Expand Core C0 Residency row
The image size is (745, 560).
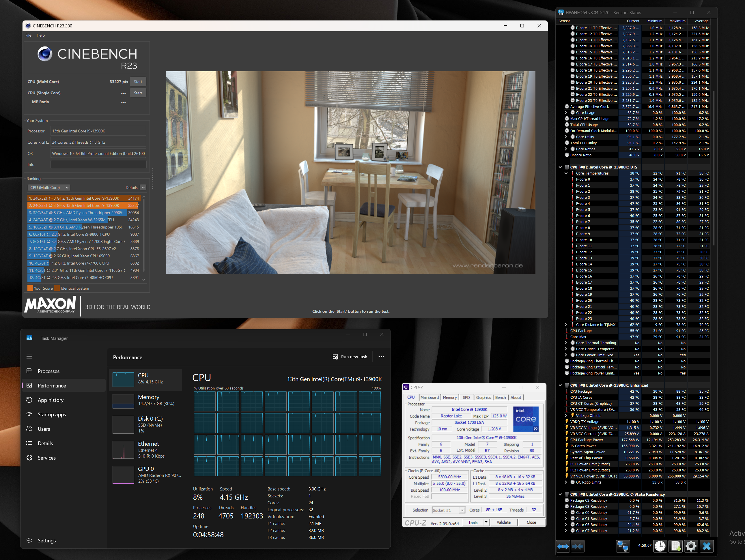pyautogui.click(x=566, y=513)
